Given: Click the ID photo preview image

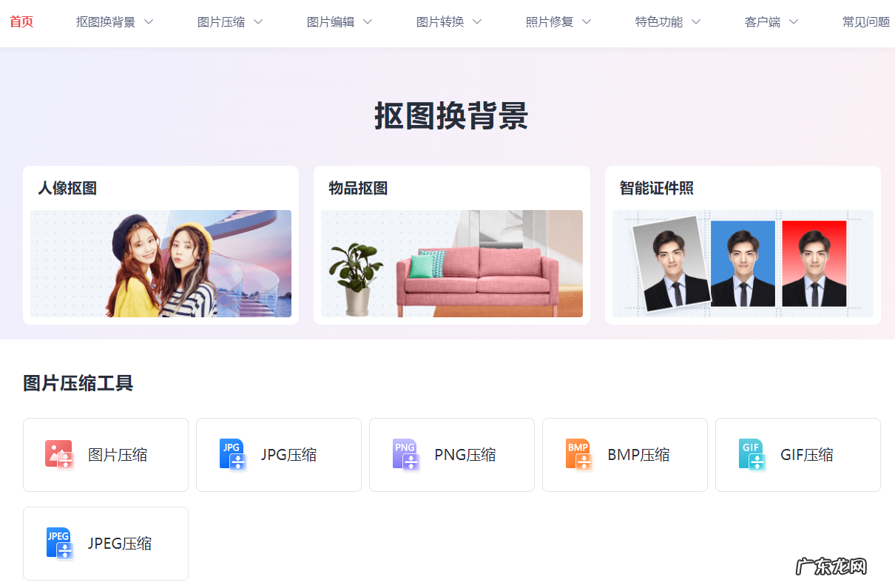Looking at the screenshot, I should [x=742, y=263].
